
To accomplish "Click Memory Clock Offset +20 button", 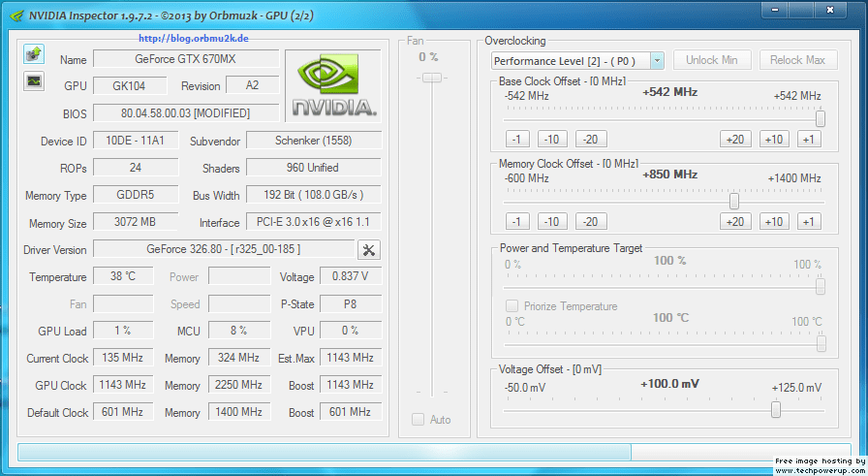I will [x=735, y=222].
